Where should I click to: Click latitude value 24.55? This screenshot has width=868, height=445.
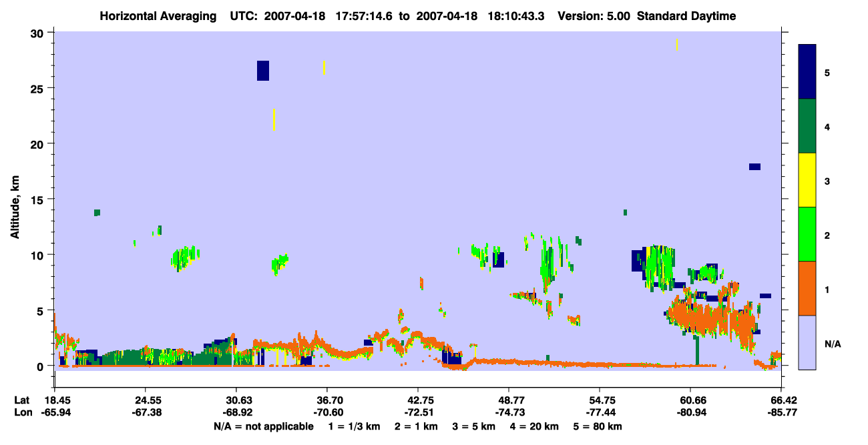coord(146,400)
